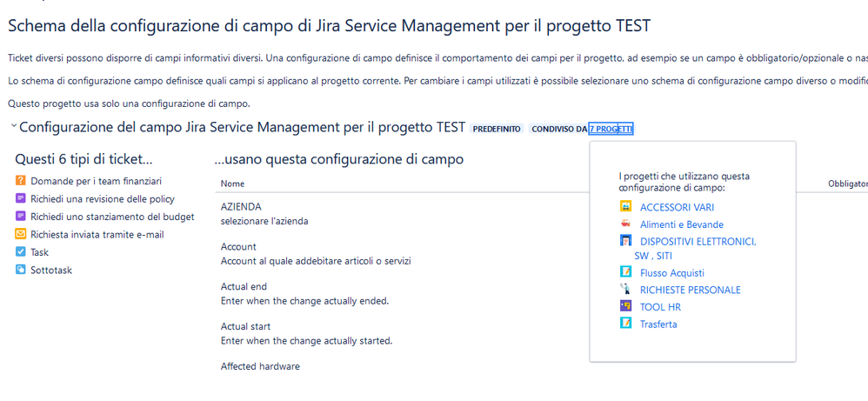Open the Flusso Acquisti project link
This screenshot has height=401, width=868.
click(x=672, y=272)
